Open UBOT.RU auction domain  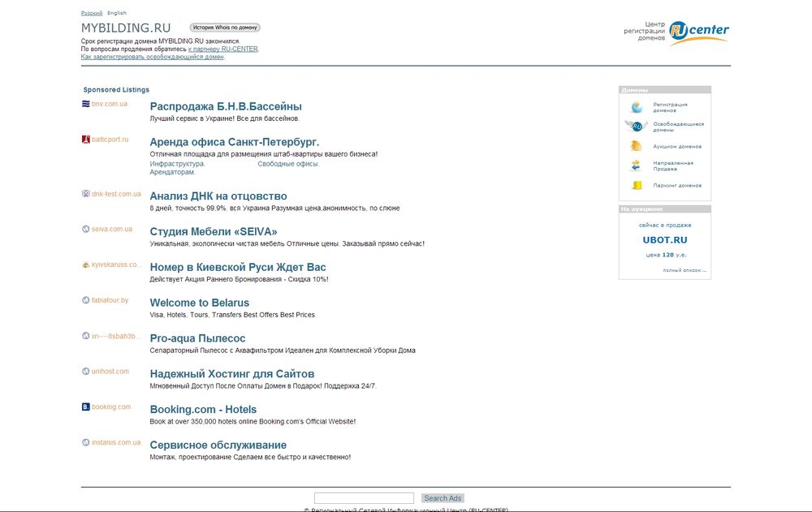click(665, 240)
